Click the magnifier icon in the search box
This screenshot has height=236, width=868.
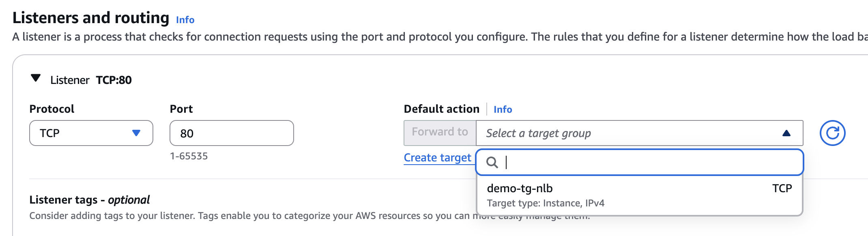pos(492,162)
